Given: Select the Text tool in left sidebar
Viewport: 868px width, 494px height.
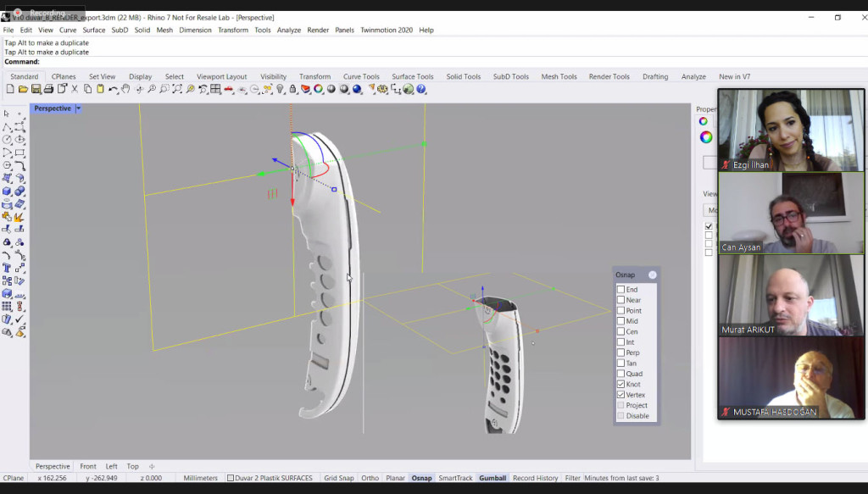Looking at the screenshot, I should tap(7, 268).
